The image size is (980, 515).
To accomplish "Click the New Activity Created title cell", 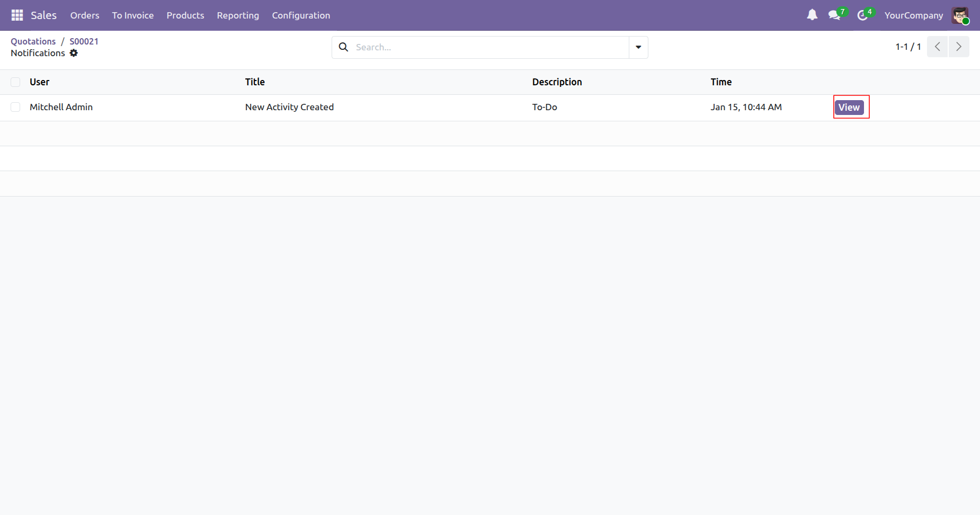I will point(289,107).
